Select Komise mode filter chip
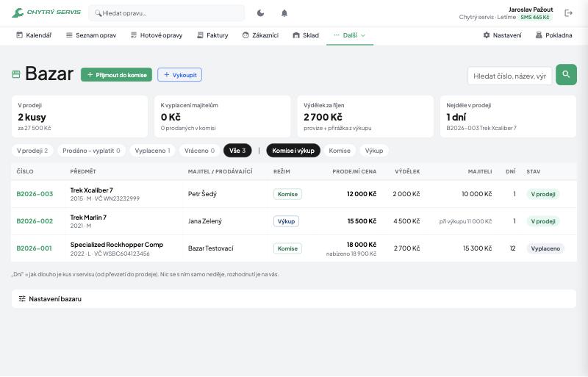The height and width of the screenshot is (377, 588). point(340,151)
